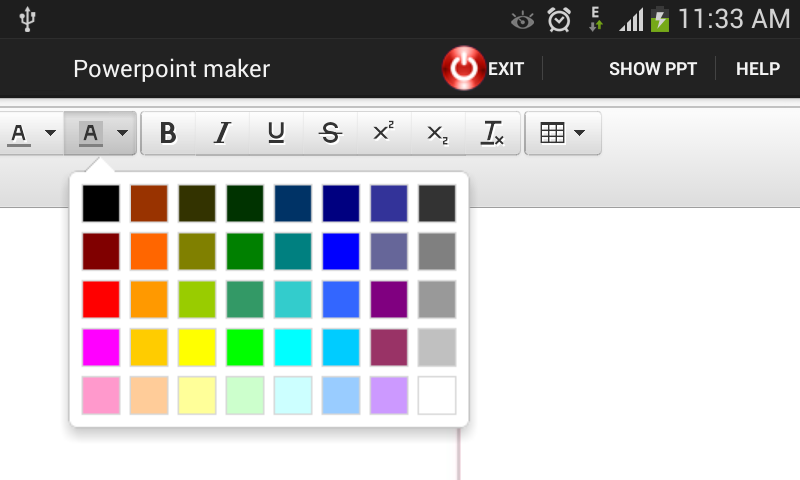Select the pale green swatch
This screenshot has width=800, height=480.
[x=245, y=395]
